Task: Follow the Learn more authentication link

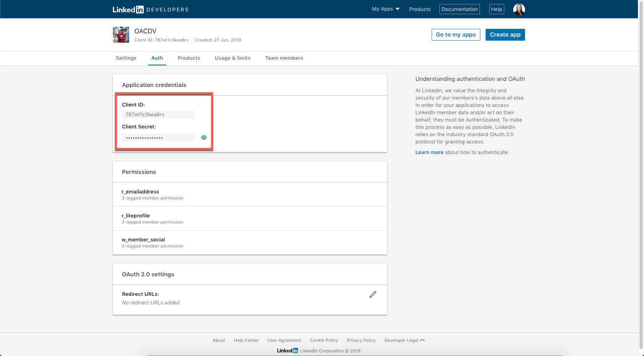Action: click(429, 152)
